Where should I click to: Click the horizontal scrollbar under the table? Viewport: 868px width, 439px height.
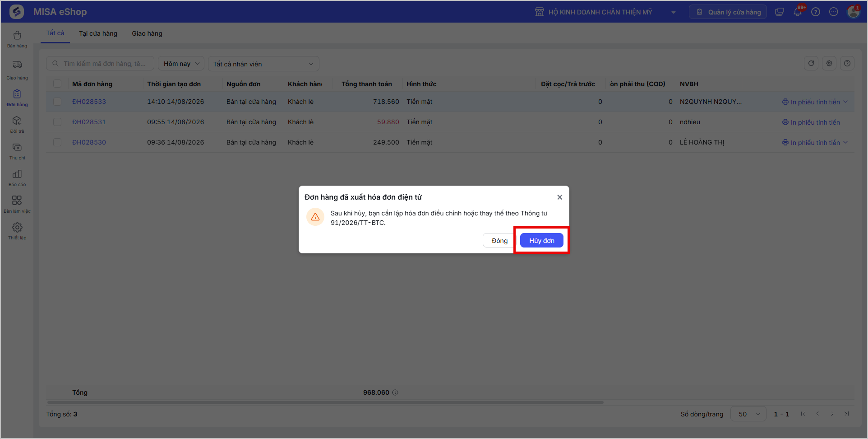point(325,402)
